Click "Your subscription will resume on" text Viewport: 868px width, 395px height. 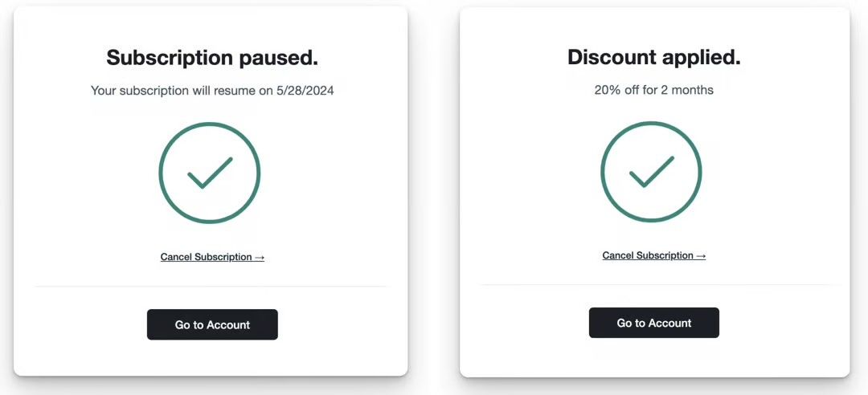tap(182, 91)
